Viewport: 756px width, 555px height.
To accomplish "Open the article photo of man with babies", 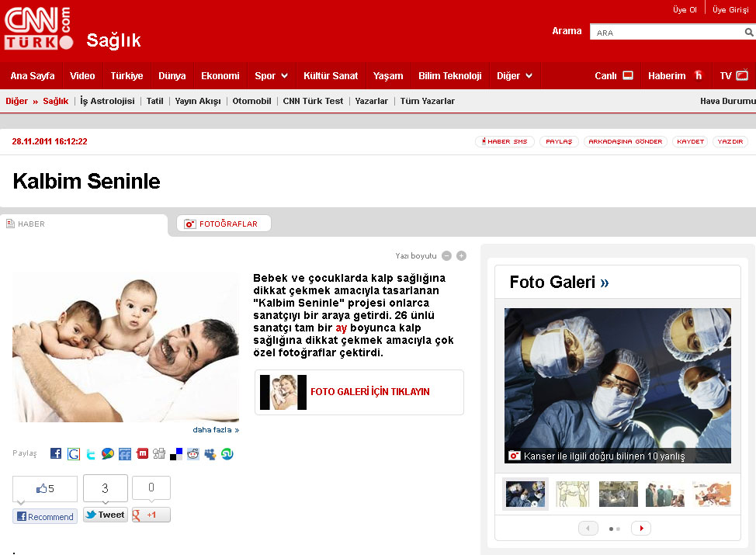I will pos(126,347).
